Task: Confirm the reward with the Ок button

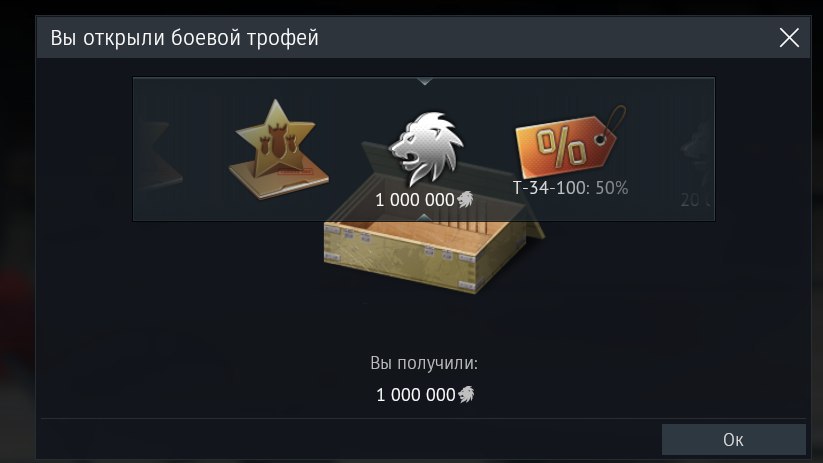Action: point(733,439)
